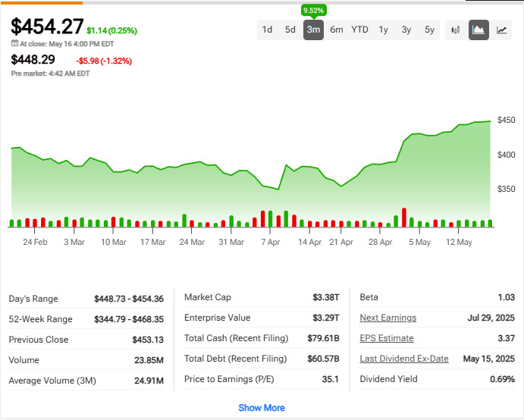
Task: Click the Dividend Yield label
Action: click(388, 379)
